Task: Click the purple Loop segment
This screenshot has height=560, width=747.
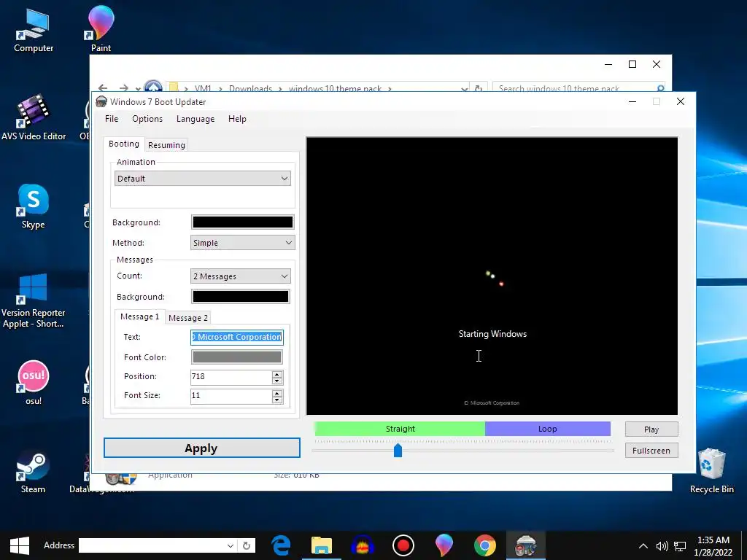Action: (x=547, y=429)
